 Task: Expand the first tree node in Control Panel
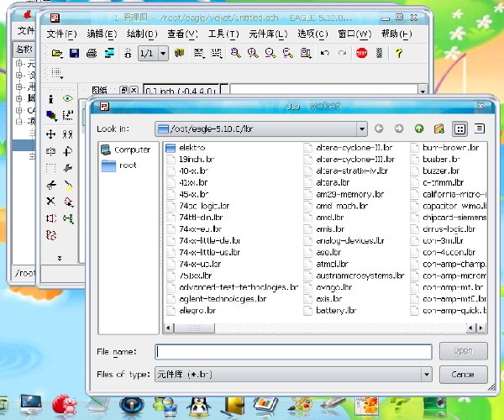[19, 64]
